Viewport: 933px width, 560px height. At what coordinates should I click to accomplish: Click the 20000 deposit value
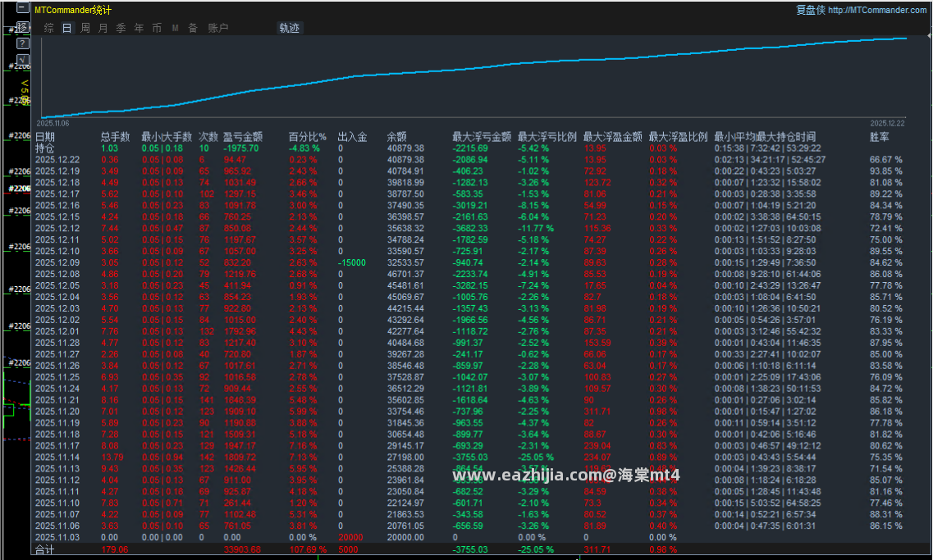click(x=350, y=537)
